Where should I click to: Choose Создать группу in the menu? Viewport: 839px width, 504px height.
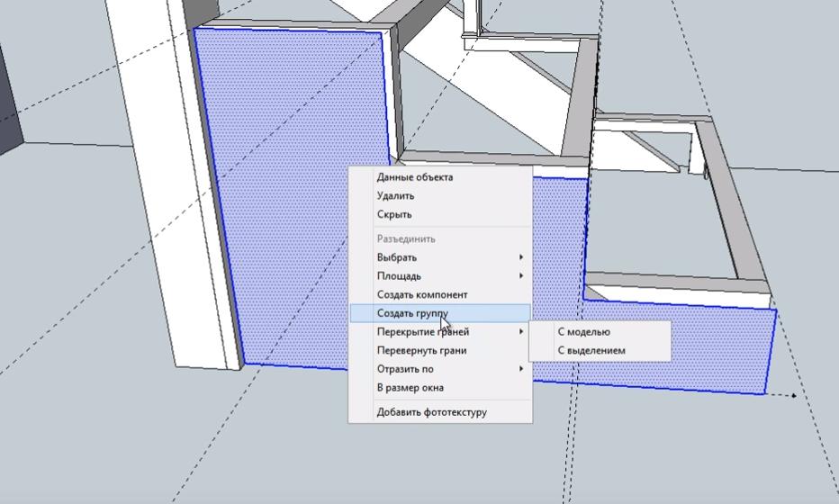tap(411, 313)
